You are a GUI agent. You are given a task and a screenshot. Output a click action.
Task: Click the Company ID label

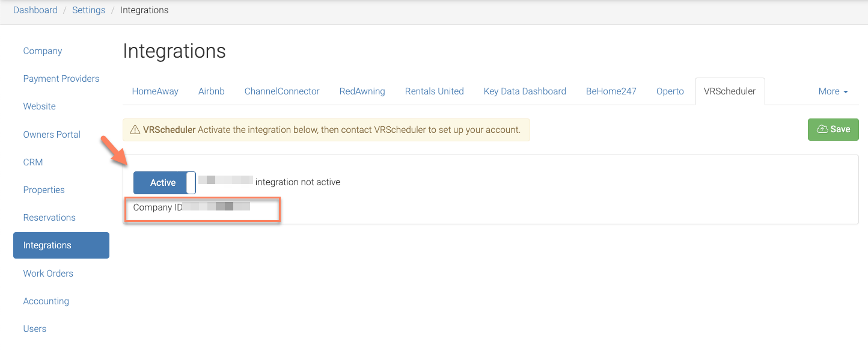coord(158,207)
